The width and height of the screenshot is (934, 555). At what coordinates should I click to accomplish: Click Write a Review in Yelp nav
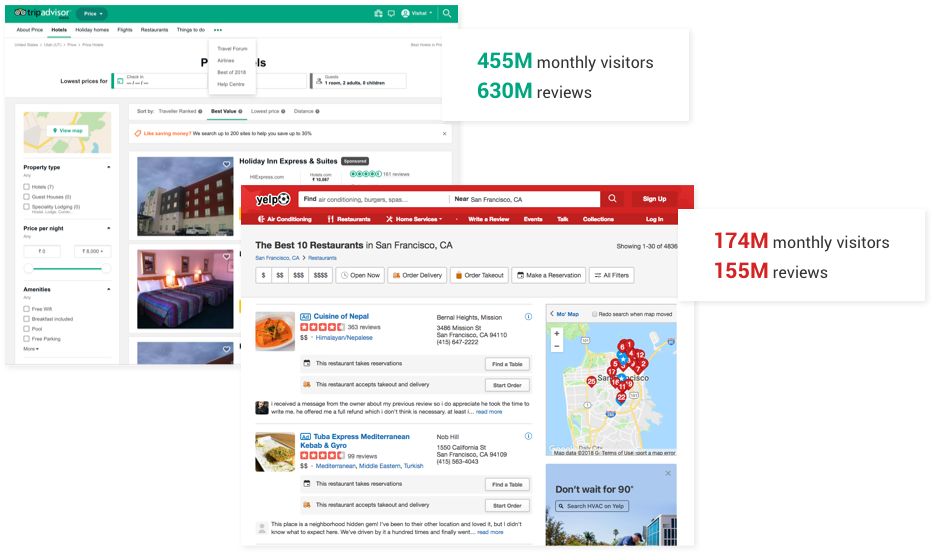pos(488,219)
